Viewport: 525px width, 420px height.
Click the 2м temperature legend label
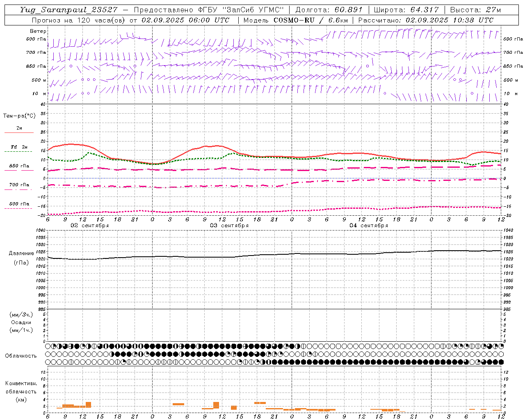click(19, 128)
